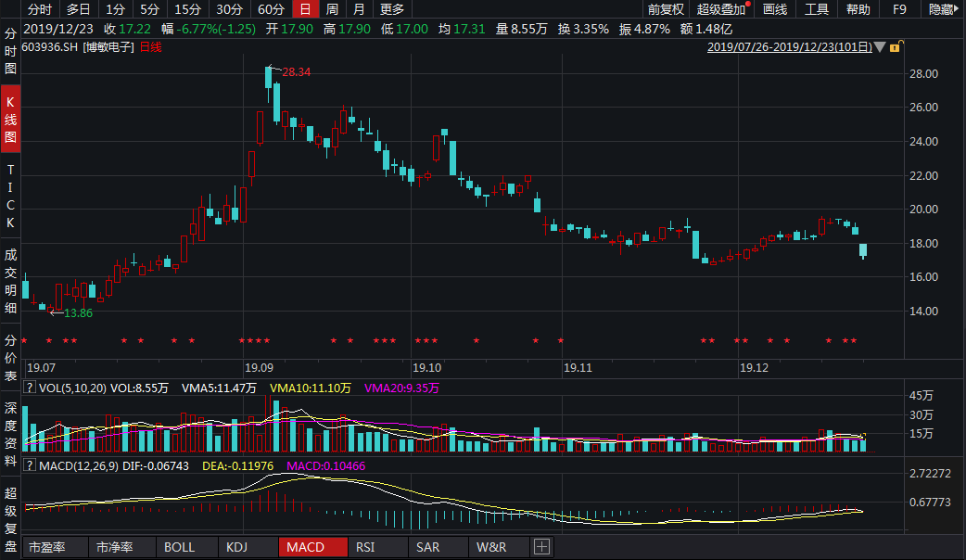Switch to the 分时 intraday tab

[40, 9]
